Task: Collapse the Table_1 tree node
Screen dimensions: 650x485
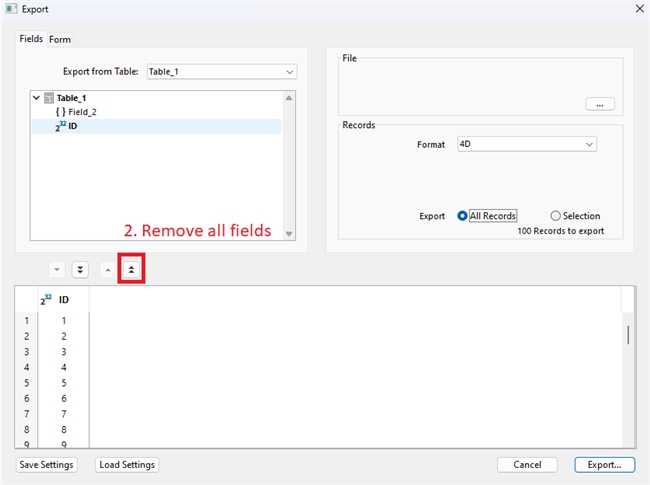Action: pos(37,98)
